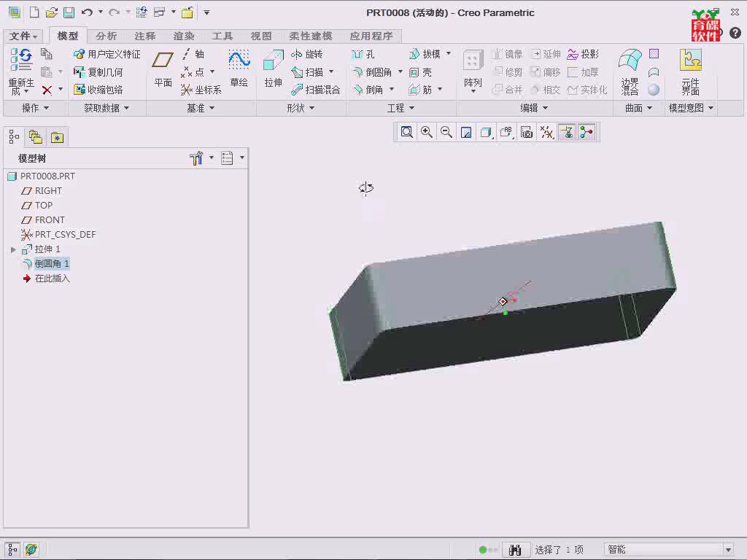Apply the Chamfer (倒角) tool
747x560 pixels.
(x=368, y=90)
